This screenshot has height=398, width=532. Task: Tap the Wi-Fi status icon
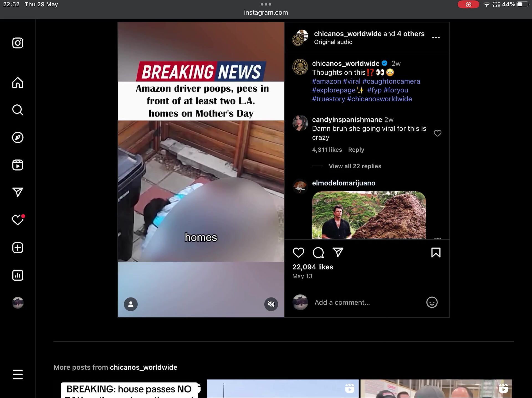tap(487, 4)
